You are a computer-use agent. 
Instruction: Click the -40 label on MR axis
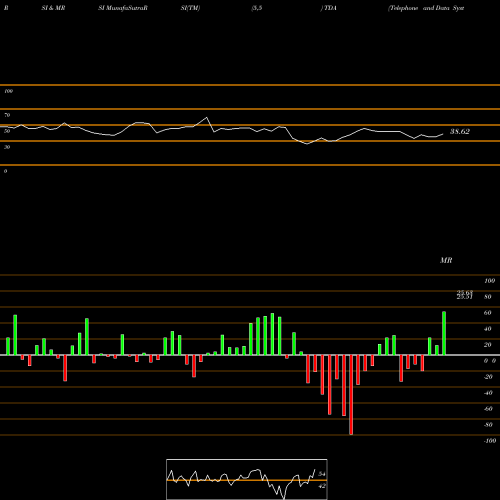coord(488,393)
